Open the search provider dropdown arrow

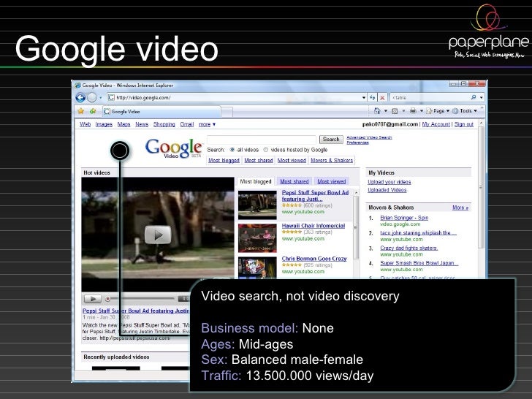[482, 98]
